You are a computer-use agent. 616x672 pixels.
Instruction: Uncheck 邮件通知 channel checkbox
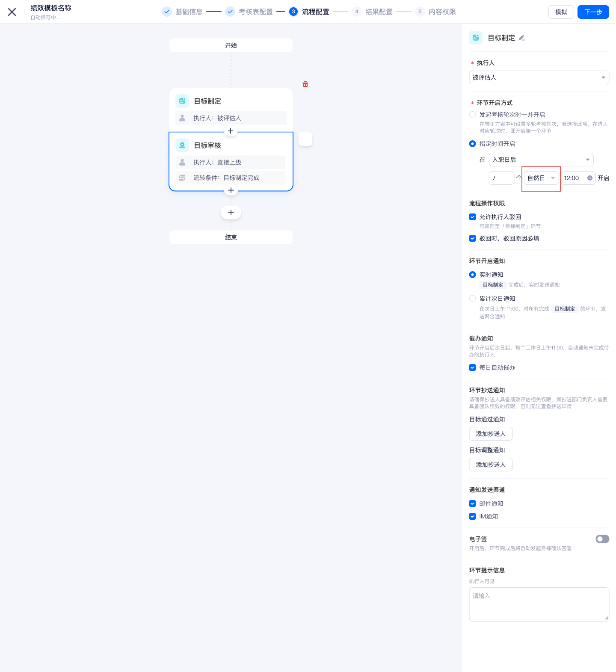[x=473, y=503]
